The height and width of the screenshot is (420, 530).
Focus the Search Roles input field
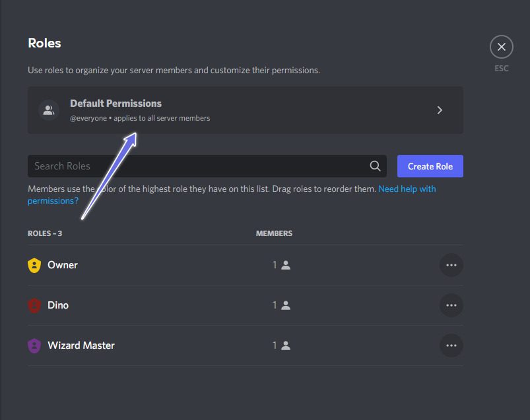click(207, 166)
